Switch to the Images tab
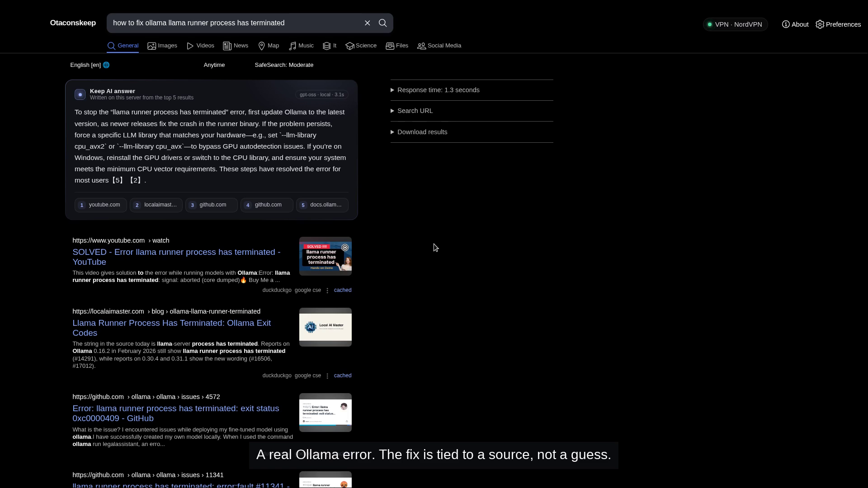Screen dimensions: 868x488 tap(162, 46)
